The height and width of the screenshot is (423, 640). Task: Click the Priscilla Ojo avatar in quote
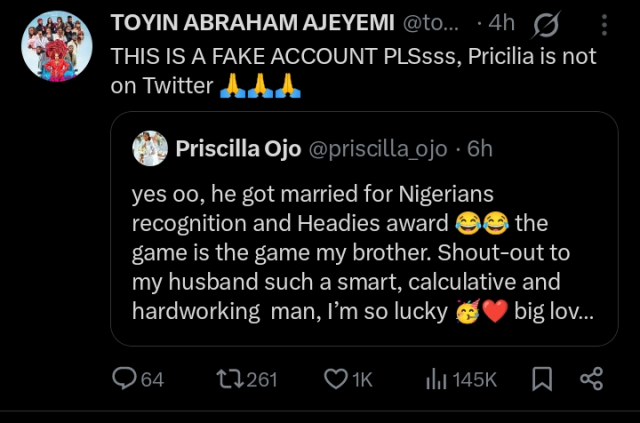click(149, 148)
